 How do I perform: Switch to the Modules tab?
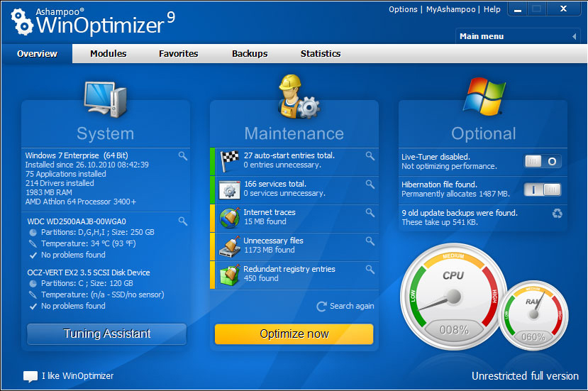109,54
